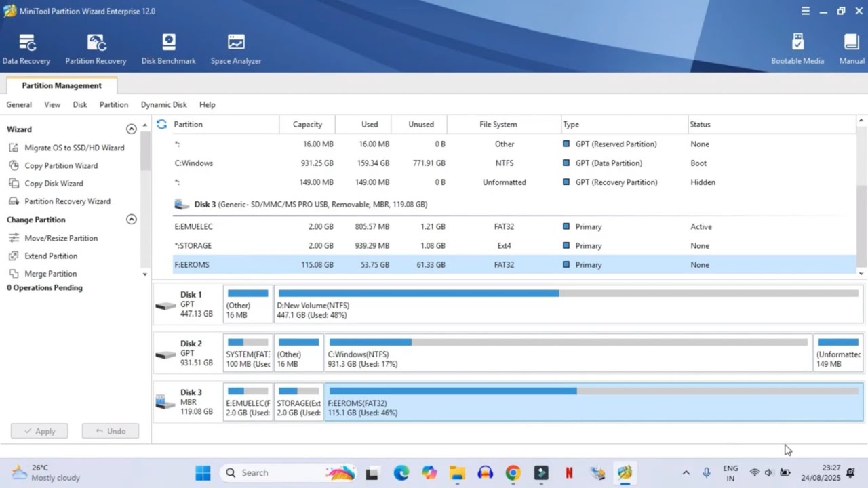Collapse the Change Partition section
This screenshot has width=868, height=488.
click(x=132, y=219)
